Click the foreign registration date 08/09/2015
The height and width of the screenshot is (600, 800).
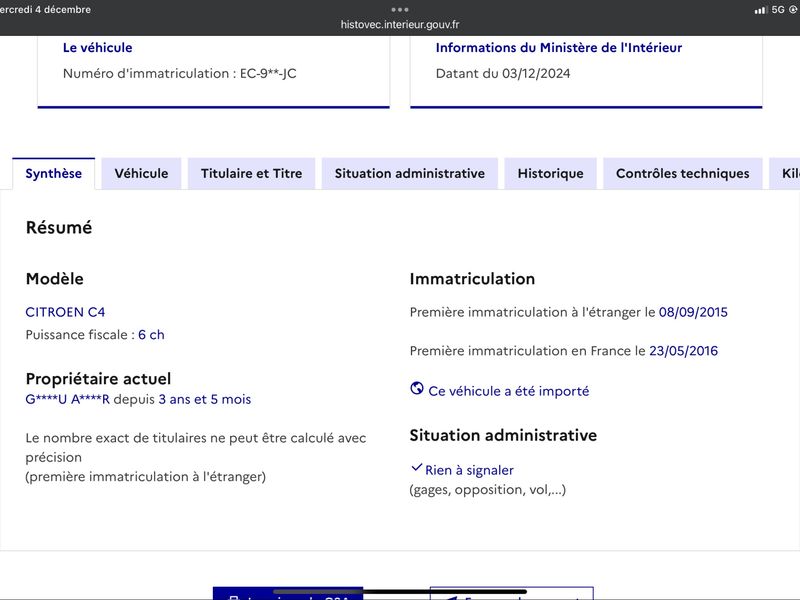(x=693, y=312)
